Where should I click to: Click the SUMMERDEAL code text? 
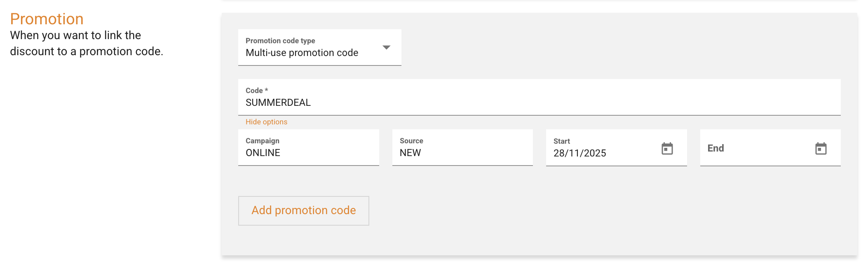(x=278, y=103)
